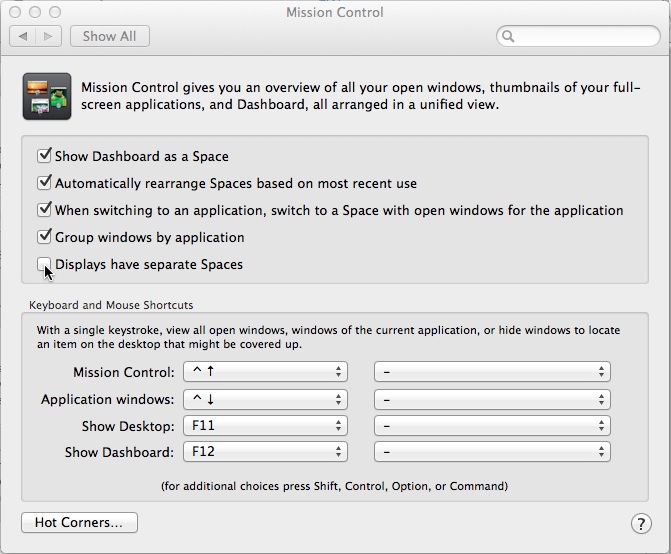Toggle the When switching to an application checkbox
This screenshot has width=671, height=554.
[44, 210]
